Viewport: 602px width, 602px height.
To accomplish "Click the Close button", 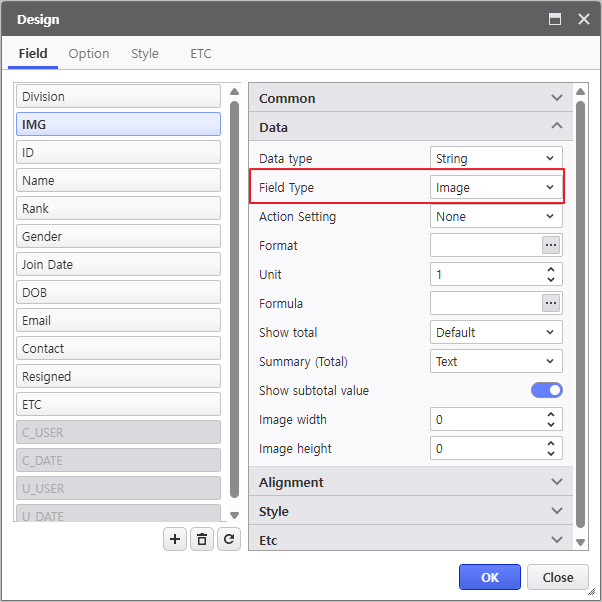I will [x=558, y=577].
